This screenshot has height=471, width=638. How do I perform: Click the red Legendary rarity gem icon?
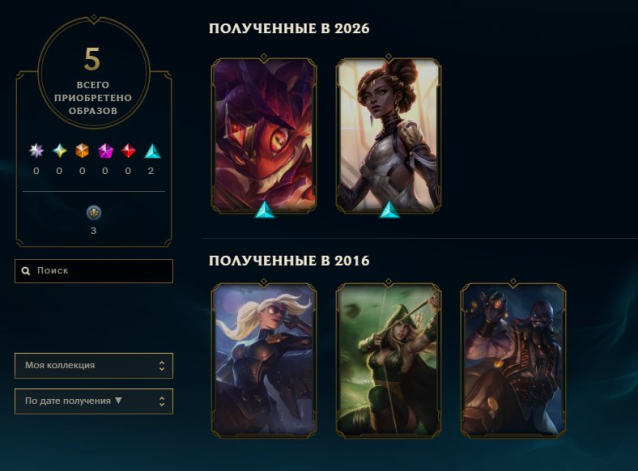pos(128,151)
